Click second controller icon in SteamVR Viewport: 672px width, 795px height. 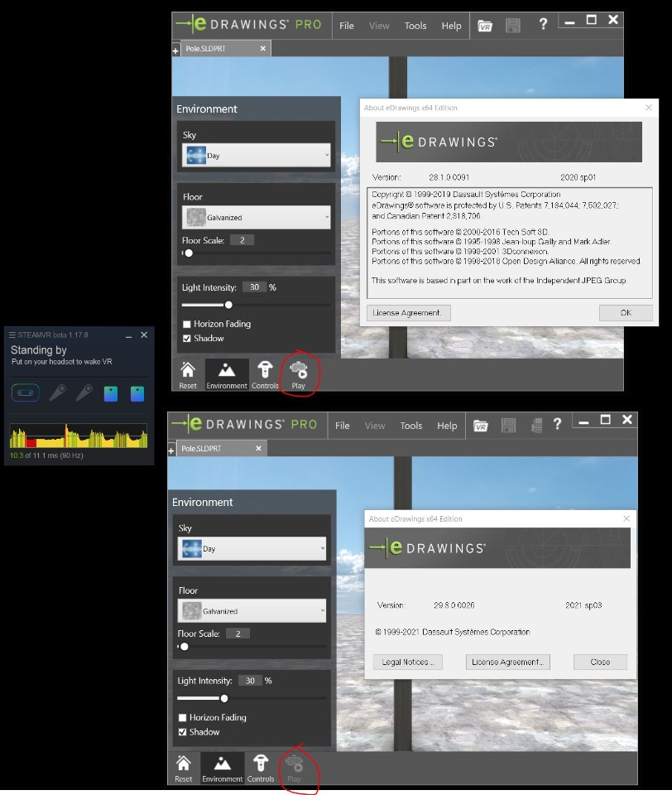[84, 393]
